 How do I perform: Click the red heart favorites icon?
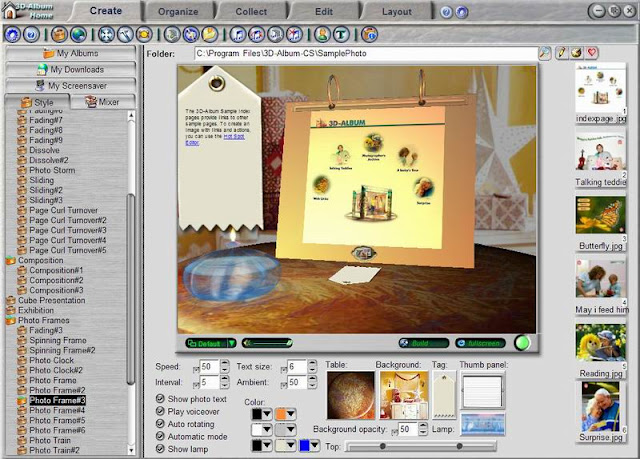coord(592,53)
